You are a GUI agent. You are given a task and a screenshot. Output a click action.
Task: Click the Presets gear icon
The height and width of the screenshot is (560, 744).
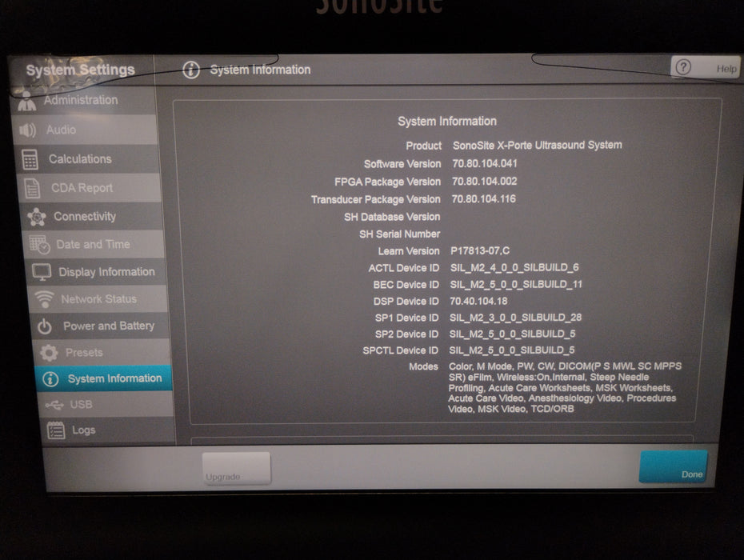[x=49, y=353]
